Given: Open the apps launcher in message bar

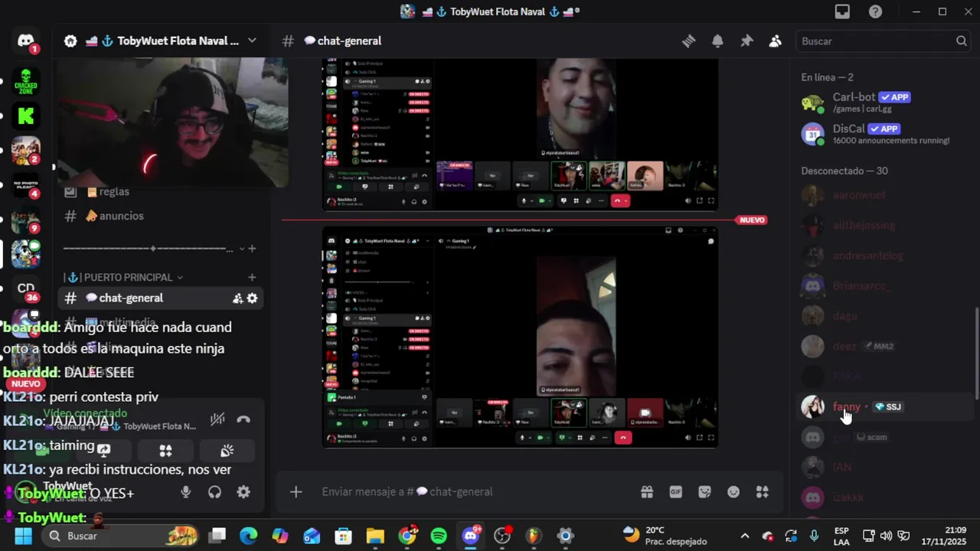Looking at the screenshot, I should [763, 492].
